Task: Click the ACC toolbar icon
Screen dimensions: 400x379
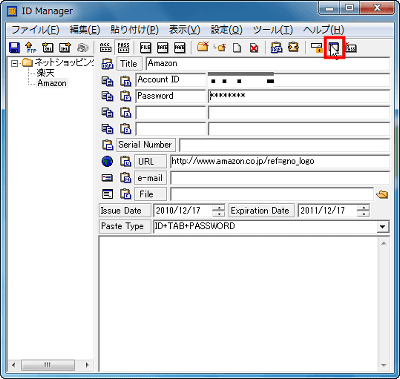Action: pos(106,48)
